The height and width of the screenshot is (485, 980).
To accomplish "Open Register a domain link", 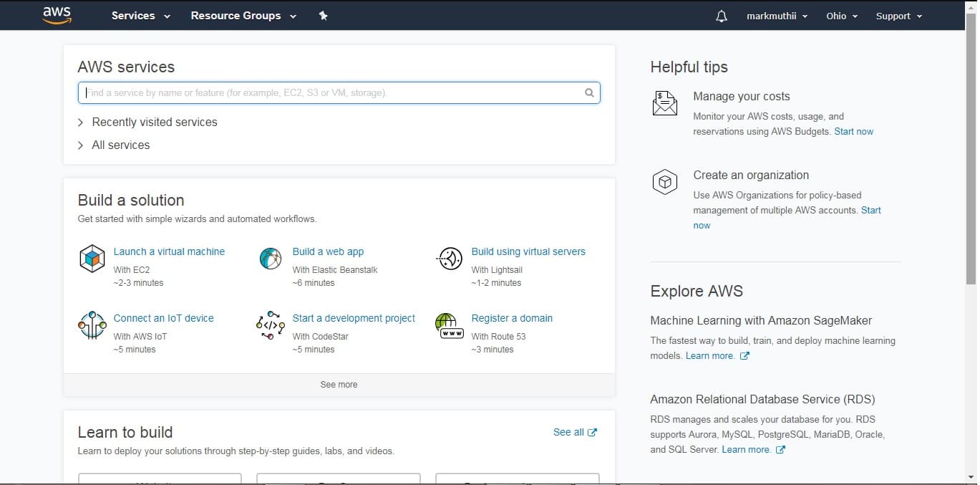I will click(512, 318).
